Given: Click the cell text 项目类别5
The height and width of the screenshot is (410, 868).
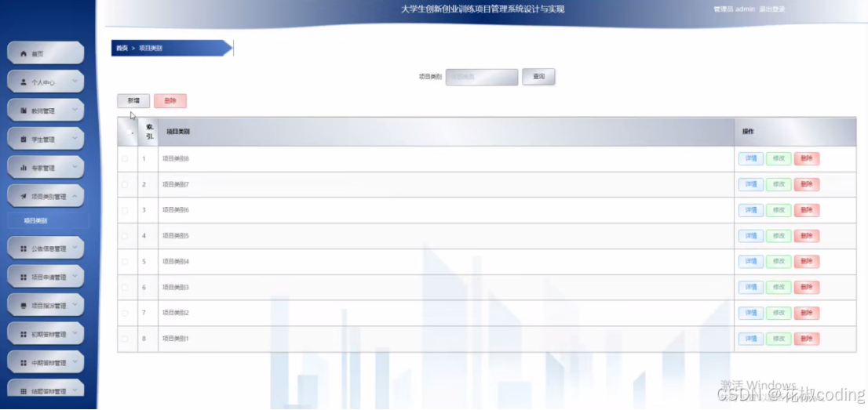Looking at the screenshot, I should (176, 236).
